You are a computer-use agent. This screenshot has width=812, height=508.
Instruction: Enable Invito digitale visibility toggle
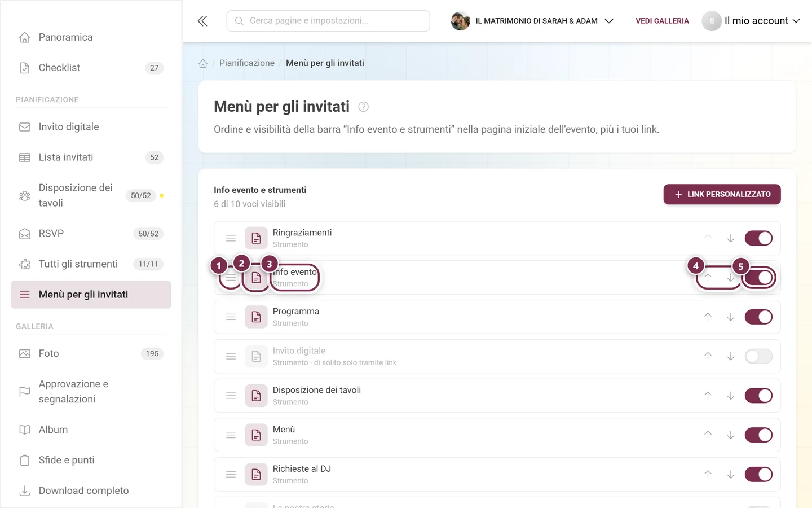click(758, 356)
